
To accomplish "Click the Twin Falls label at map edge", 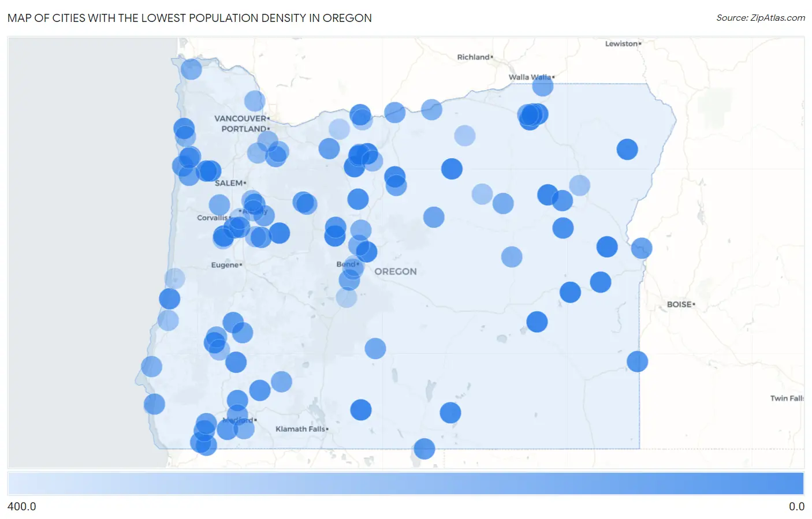I will pos(787,398).
